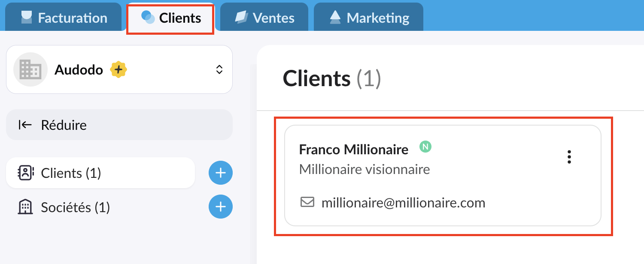Add a new société with plus button
Image resolution: width=644 pixels, height=264 pixels.
coord(221,207)
